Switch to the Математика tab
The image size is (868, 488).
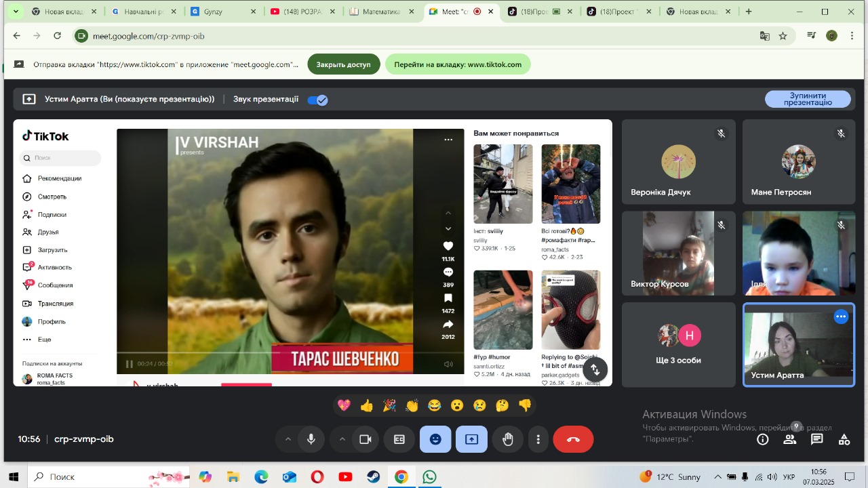point(382,12)
